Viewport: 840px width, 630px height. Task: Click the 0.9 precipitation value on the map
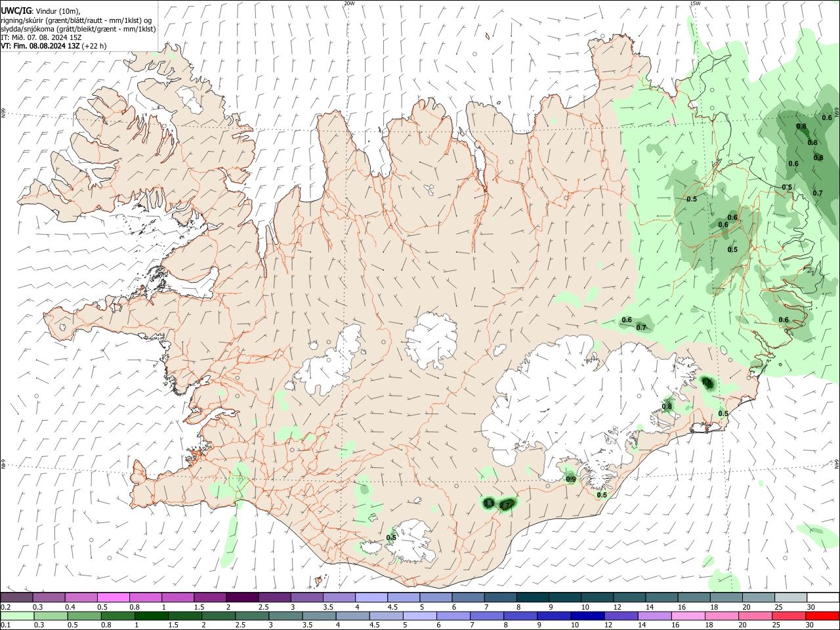[570, 479]
